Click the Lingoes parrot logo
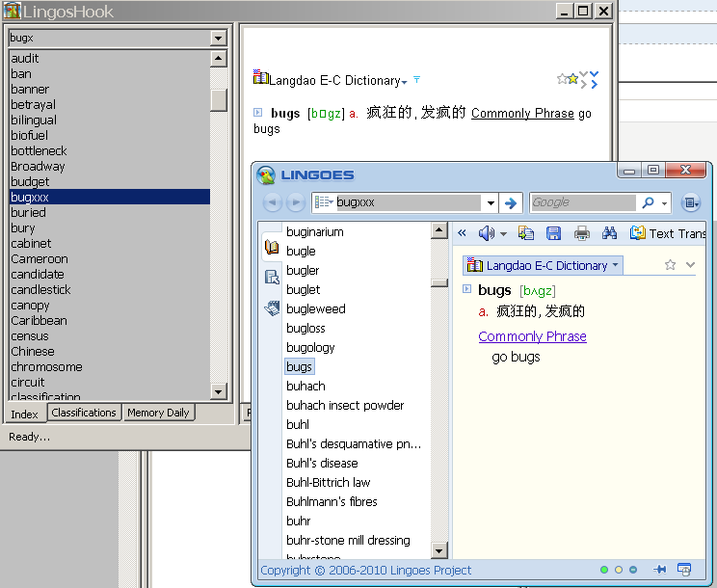717x588 pixels. [x=266, y=175]
